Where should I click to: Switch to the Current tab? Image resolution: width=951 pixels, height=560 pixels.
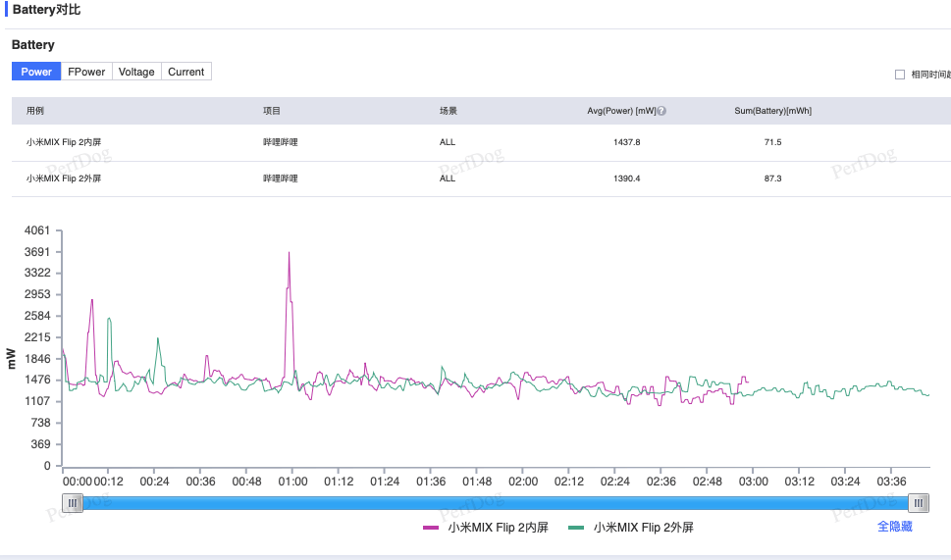[x=186, y=72]
